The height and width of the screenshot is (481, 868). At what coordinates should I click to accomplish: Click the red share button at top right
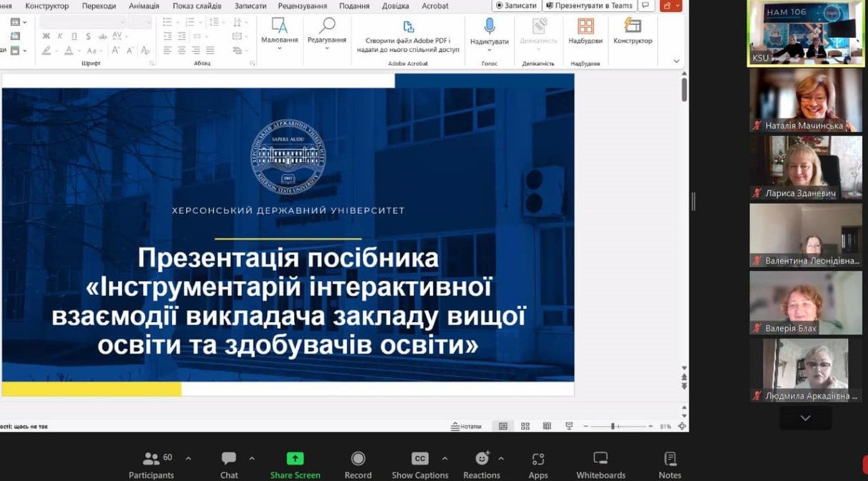click(x=670, y=5)
